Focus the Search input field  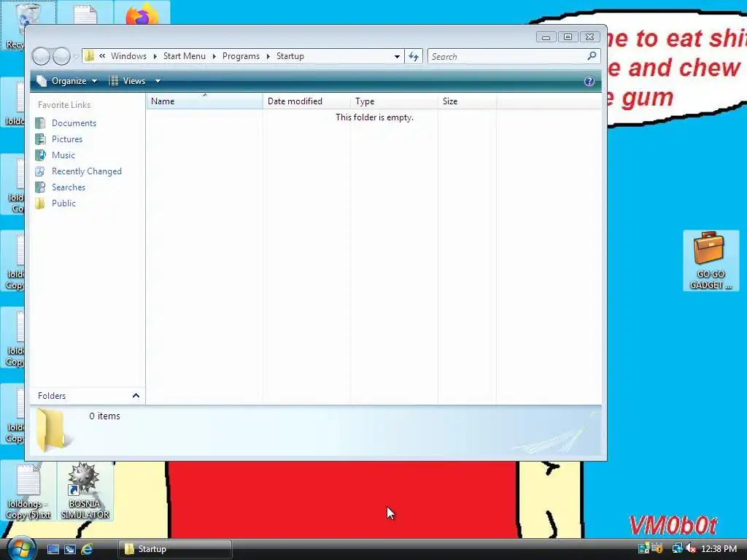pos(508,56)
